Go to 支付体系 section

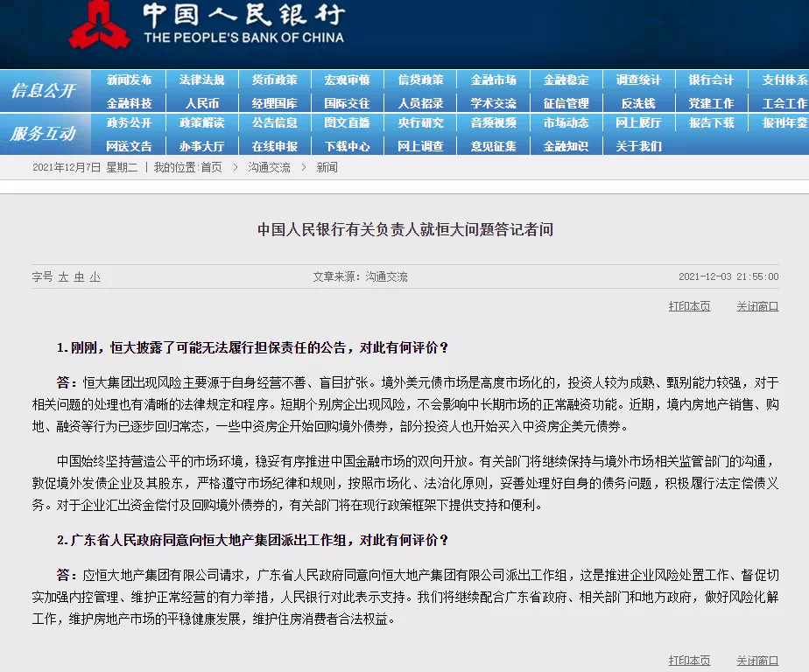pos(785,80)
